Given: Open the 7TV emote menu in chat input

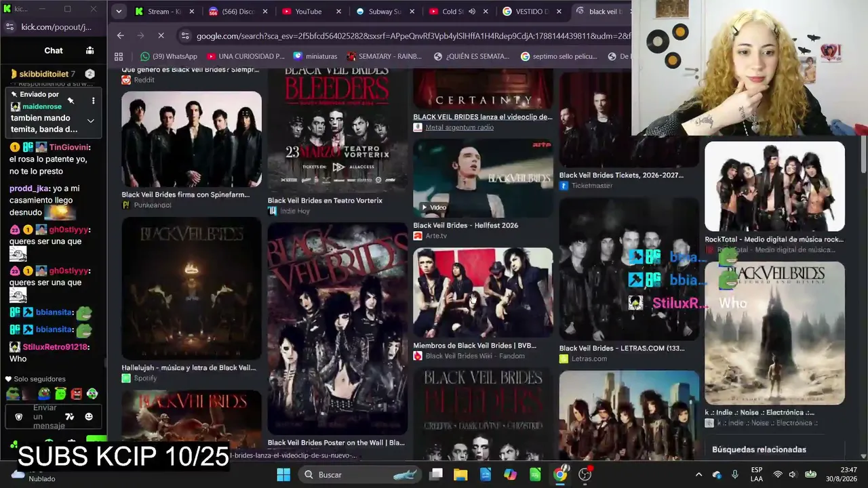Looking at the screenshot, I should click(x=69, y=417).
